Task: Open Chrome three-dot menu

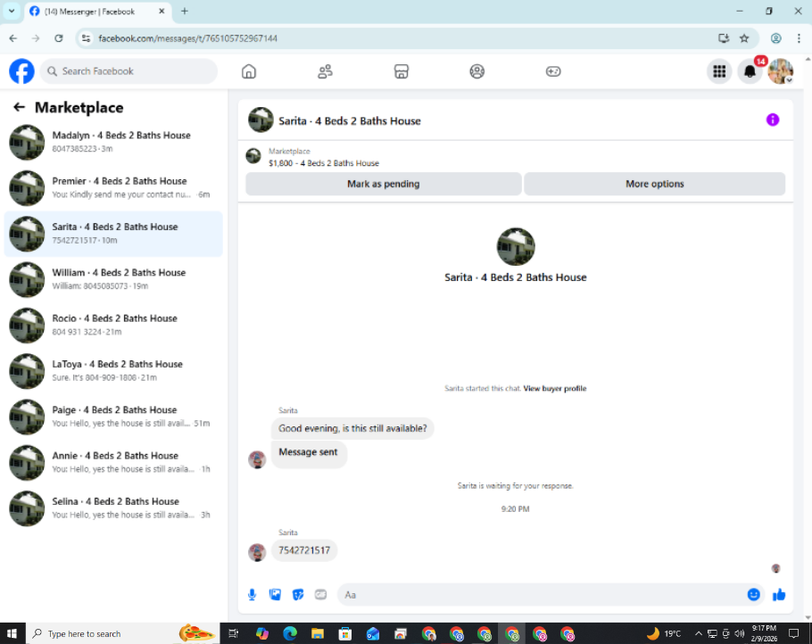Action: tap(799, 38)
